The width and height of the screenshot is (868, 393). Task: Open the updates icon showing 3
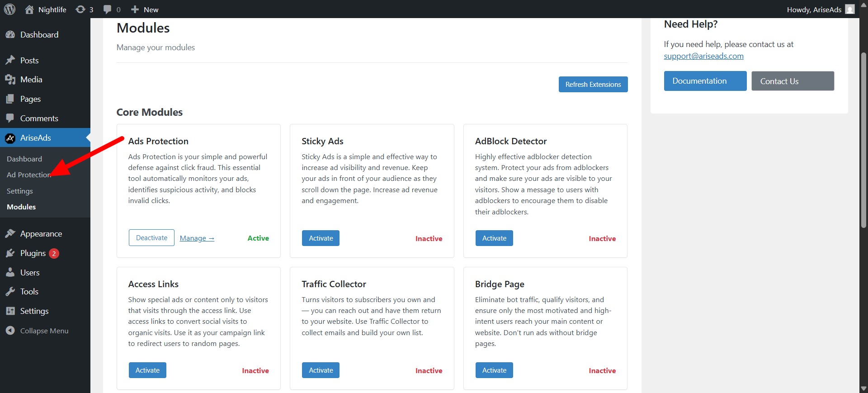(80, 9)
